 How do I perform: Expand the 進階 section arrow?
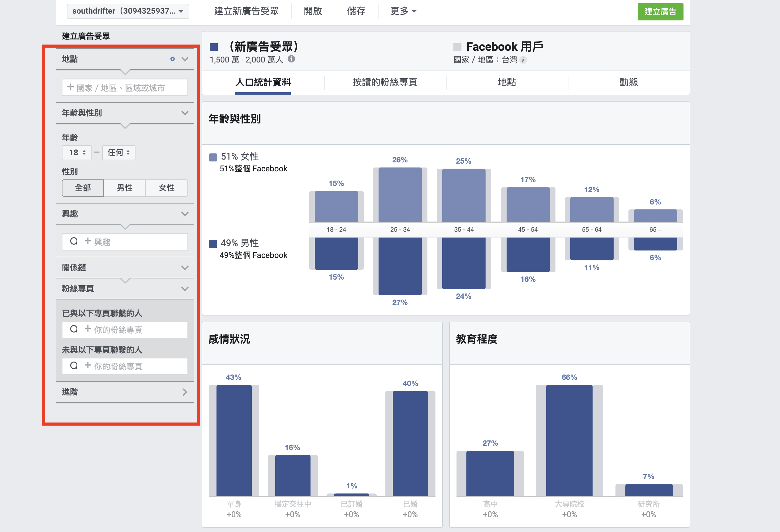coord(185,392)
